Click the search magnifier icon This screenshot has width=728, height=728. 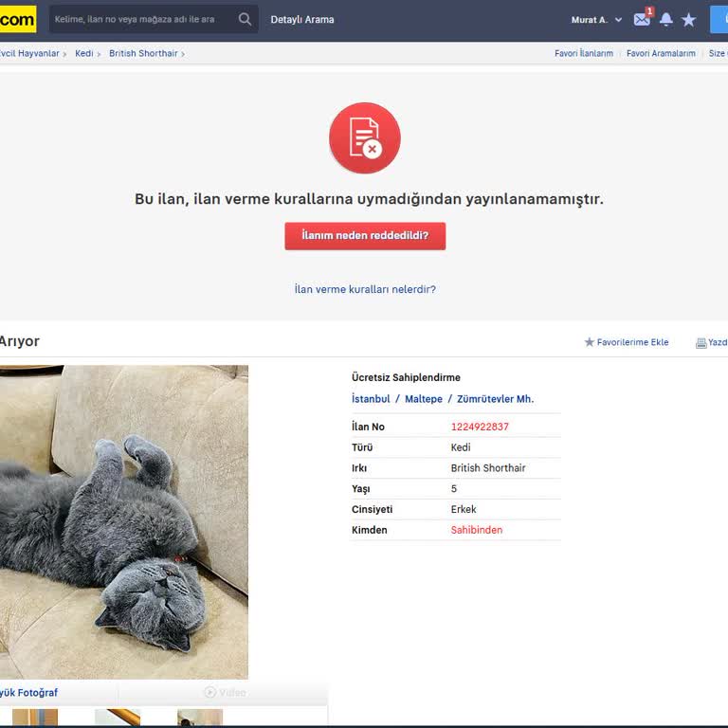tap(245, 20)
